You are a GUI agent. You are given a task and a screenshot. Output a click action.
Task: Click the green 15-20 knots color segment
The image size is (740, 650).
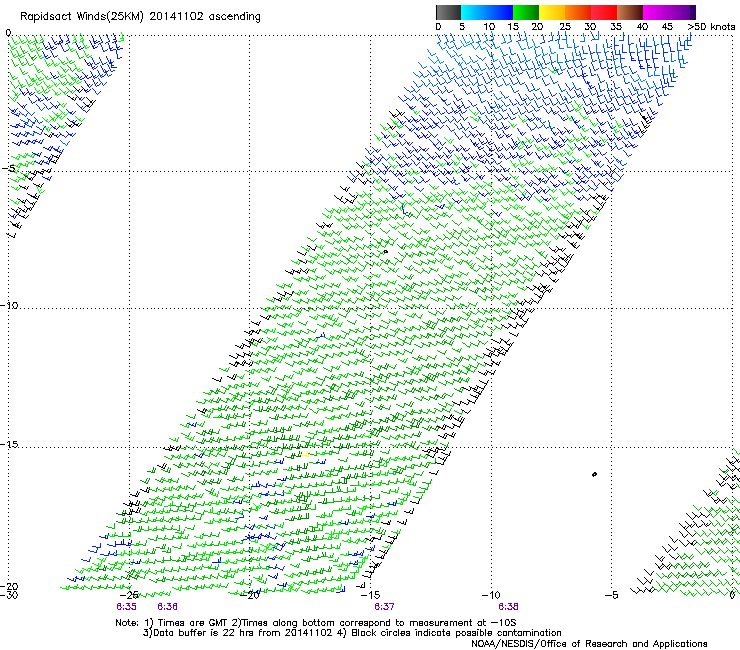coord(526,12)
